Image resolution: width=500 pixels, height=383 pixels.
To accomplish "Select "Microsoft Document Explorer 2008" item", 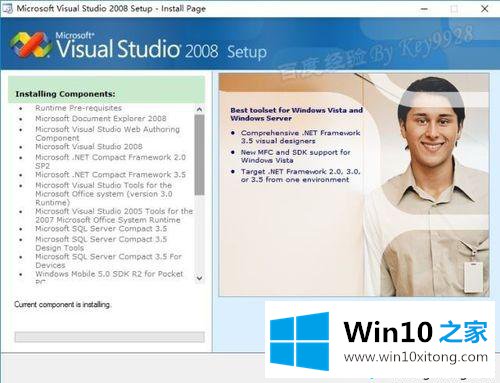I will [101, 119].
